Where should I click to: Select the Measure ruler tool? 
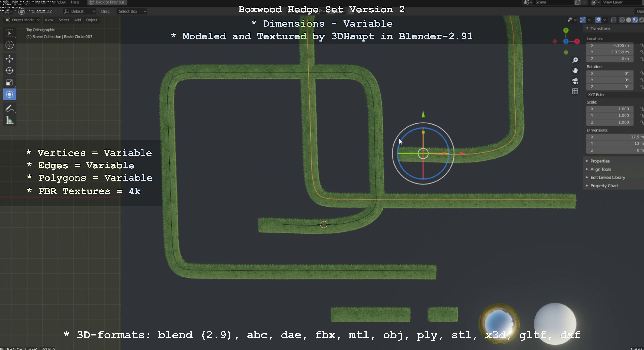(10, 121)
